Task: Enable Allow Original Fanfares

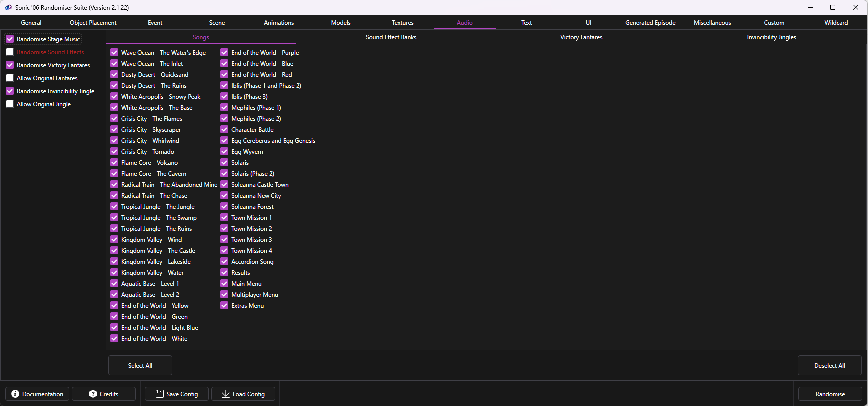Action: [10, 78]
